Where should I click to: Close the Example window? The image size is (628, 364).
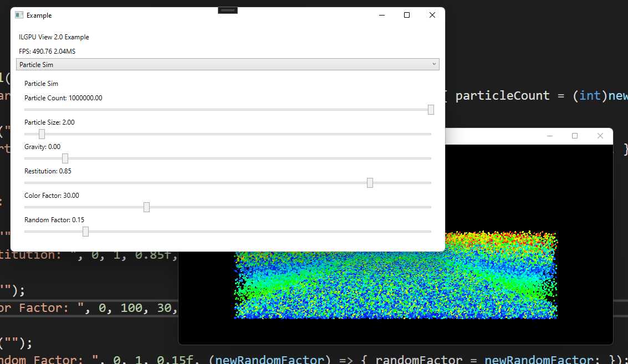click(432, 15)
